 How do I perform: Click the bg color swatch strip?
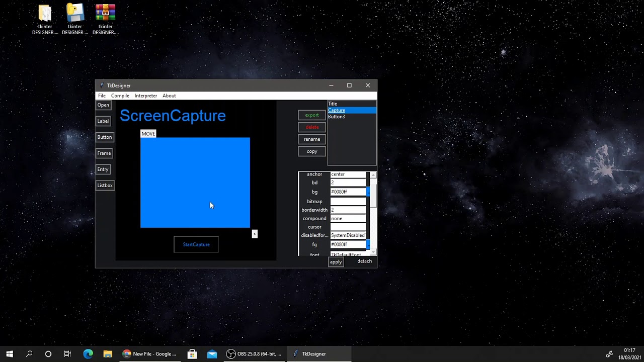tap(368, 192)
